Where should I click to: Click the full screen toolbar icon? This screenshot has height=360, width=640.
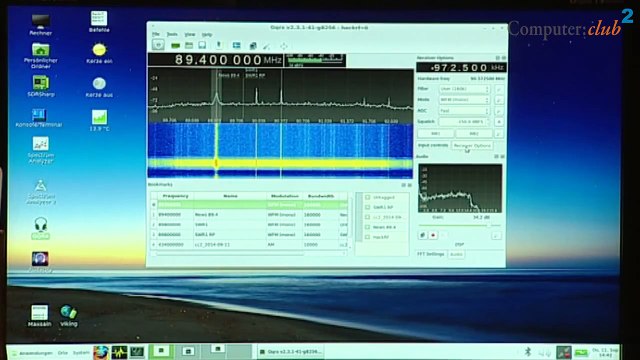coord(284,46)
